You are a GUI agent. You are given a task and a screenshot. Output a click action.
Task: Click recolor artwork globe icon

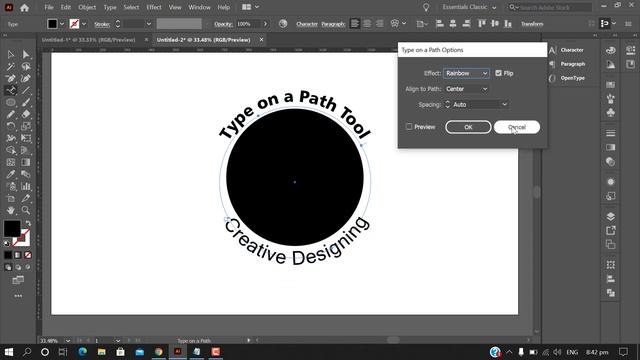283,24
